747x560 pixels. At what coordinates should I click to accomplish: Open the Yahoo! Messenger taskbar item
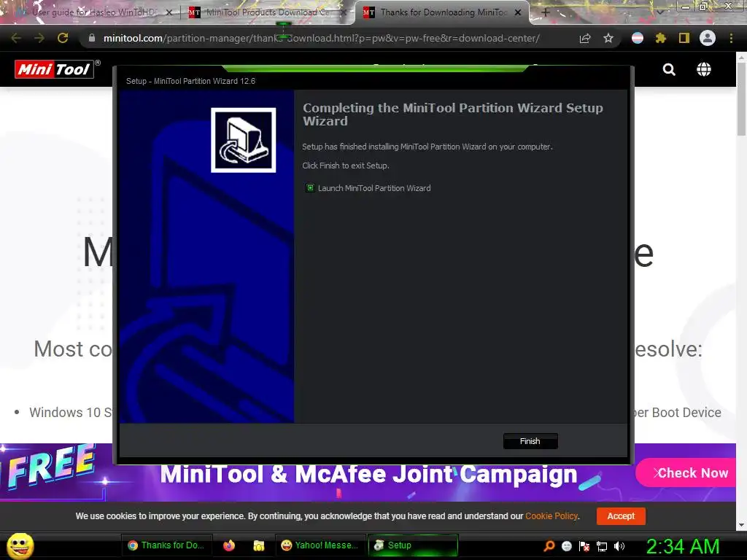point(320,545)
